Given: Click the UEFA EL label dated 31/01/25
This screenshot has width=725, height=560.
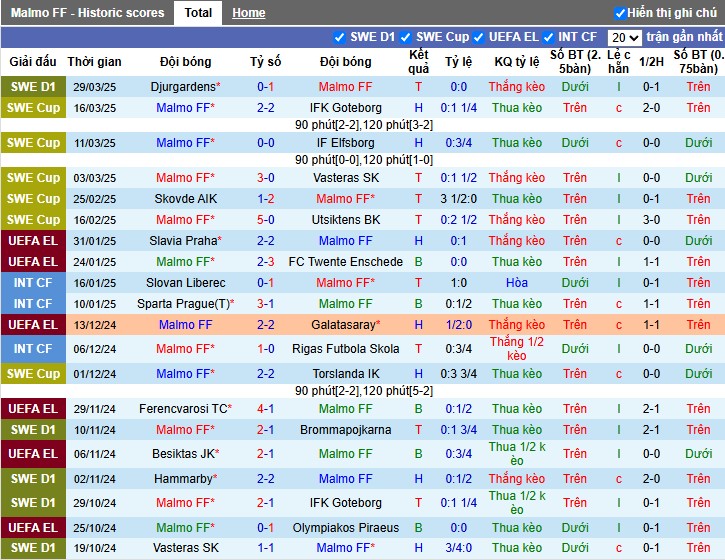Looking at the screenshot, I should pyautogui.click(x=33, y=241).
